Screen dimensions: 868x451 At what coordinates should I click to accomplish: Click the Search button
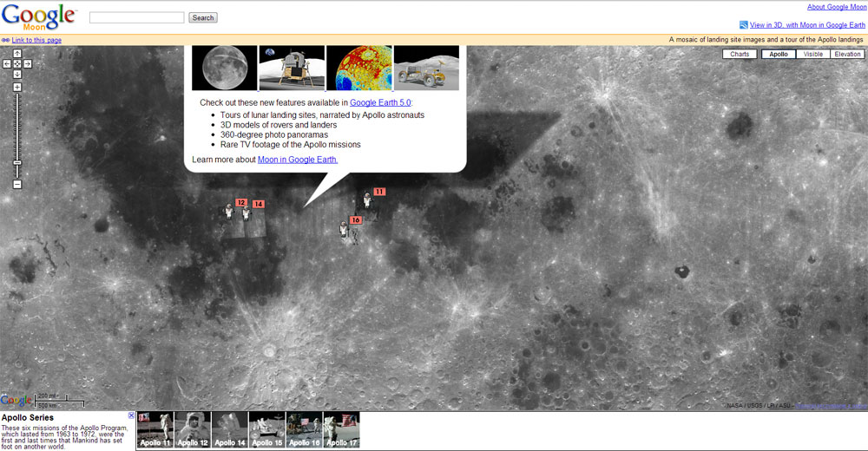[203, 17]
